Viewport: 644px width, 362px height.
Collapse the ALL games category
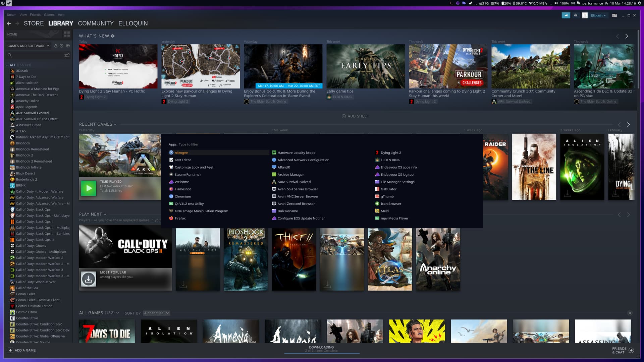(7, 65)
